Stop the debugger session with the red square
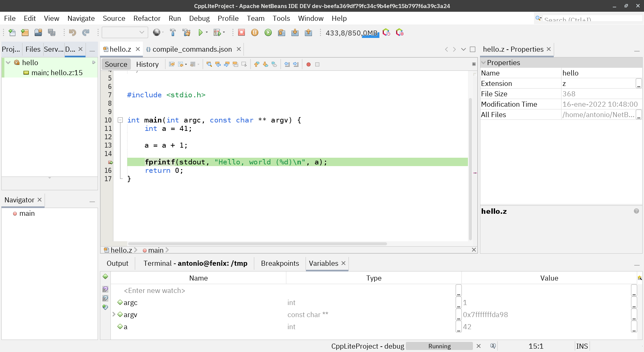Viewport: 644px width, 352px height. (x=241, y=33)
